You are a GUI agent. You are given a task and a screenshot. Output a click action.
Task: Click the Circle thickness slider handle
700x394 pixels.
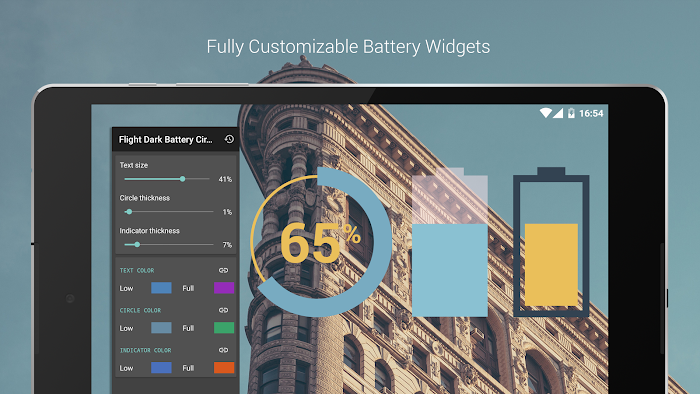click(129, 212)
